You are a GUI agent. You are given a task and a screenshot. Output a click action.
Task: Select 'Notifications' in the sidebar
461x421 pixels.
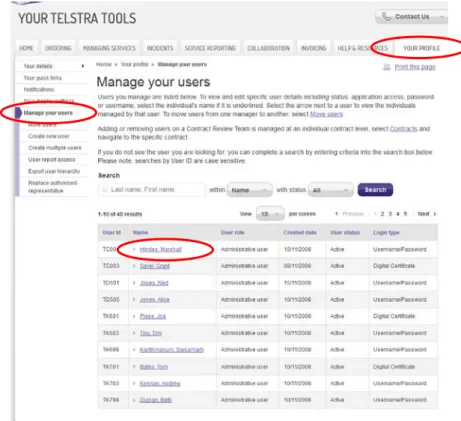[x=39, y=89]
